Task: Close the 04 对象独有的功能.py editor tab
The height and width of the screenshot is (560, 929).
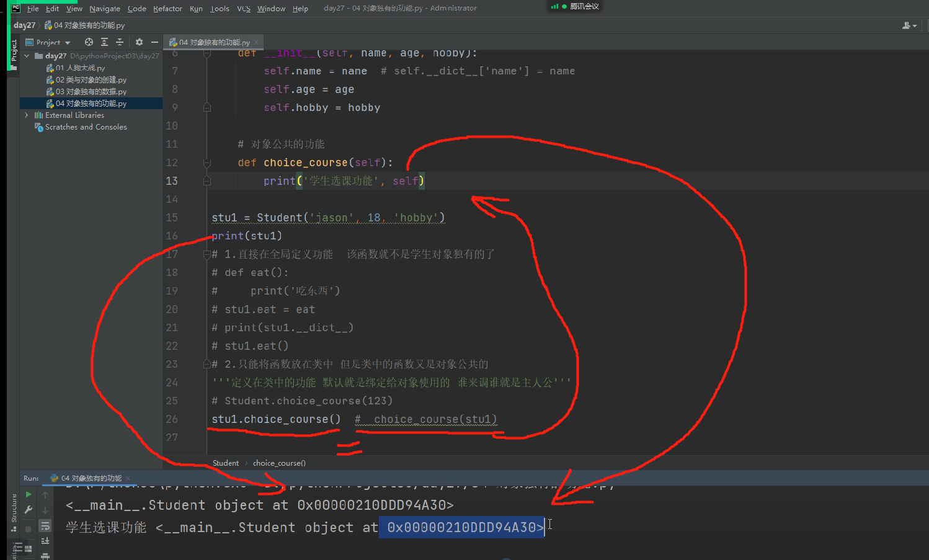Action: click(x=256, y=42)
